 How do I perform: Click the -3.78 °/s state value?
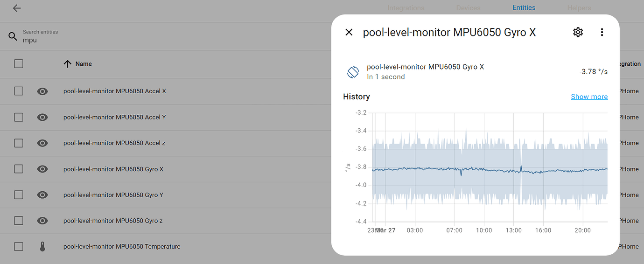click(594, 72)
